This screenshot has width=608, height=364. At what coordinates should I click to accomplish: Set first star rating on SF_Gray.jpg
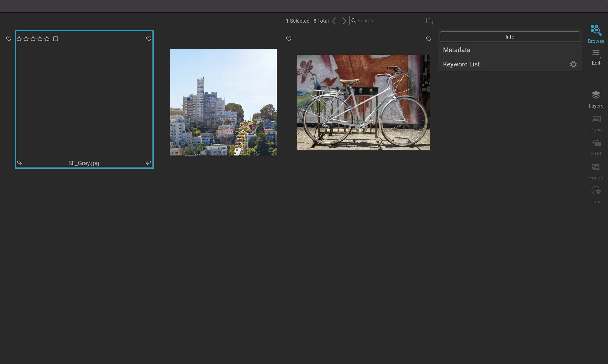point(19,39)
